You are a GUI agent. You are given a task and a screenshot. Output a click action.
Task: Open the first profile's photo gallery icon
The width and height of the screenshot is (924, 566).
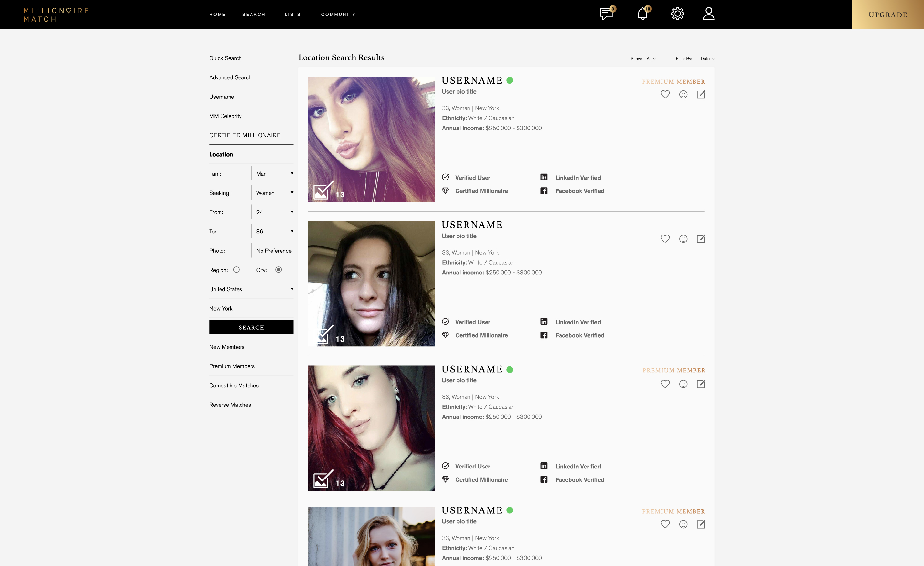(323, 190)
